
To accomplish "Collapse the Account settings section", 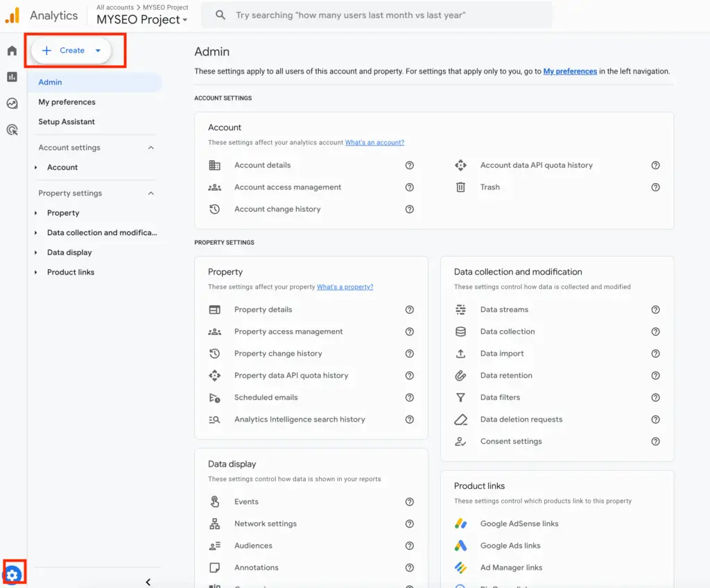I will click(150, 147).
